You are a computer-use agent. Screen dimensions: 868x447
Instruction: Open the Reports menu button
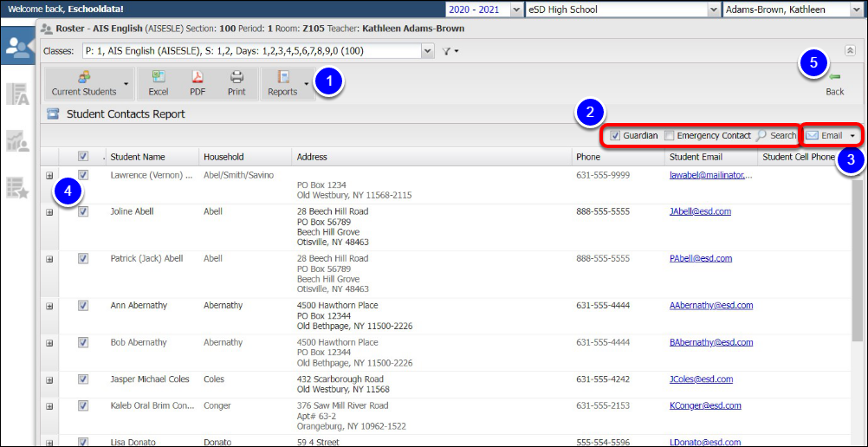click(288, 84)
